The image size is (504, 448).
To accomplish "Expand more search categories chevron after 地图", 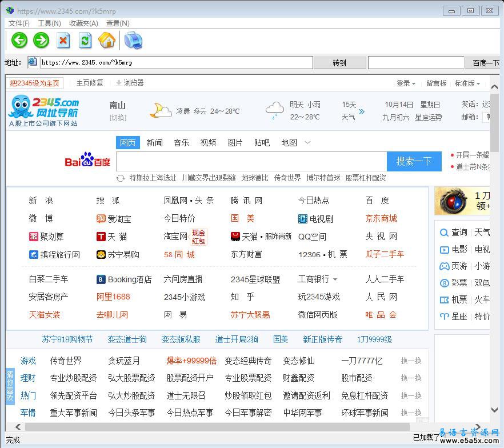I will pyautogui.click(x=307, y=142).
